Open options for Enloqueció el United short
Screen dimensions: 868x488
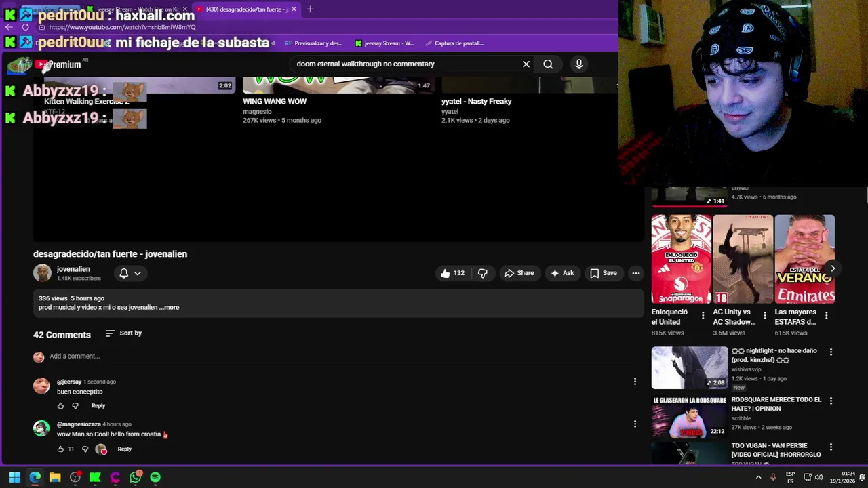click(x=703, y=316)
